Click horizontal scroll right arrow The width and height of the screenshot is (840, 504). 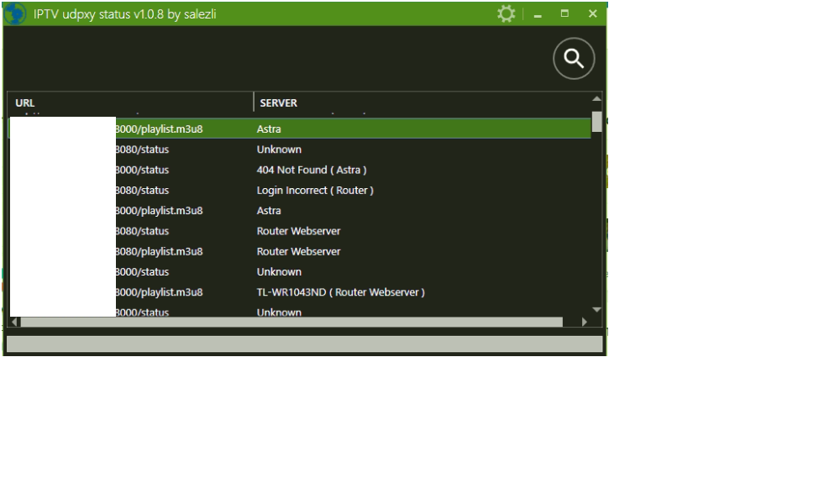585,322
